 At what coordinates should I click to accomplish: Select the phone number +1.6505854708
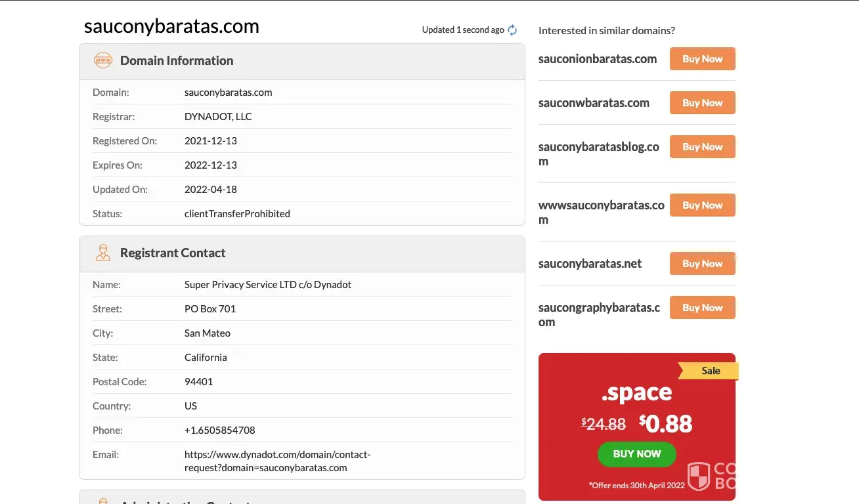(x=220, y=430)
